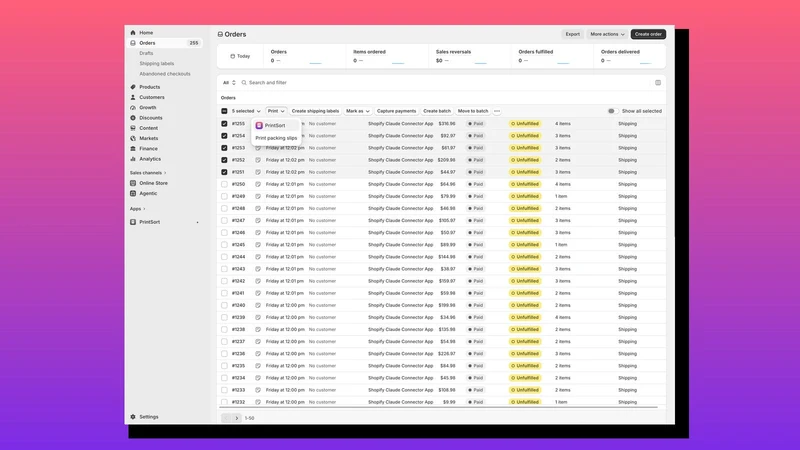Click the pin icon next to PrintSort
This screenshot has width=800, height=450.
click(197, 222)
